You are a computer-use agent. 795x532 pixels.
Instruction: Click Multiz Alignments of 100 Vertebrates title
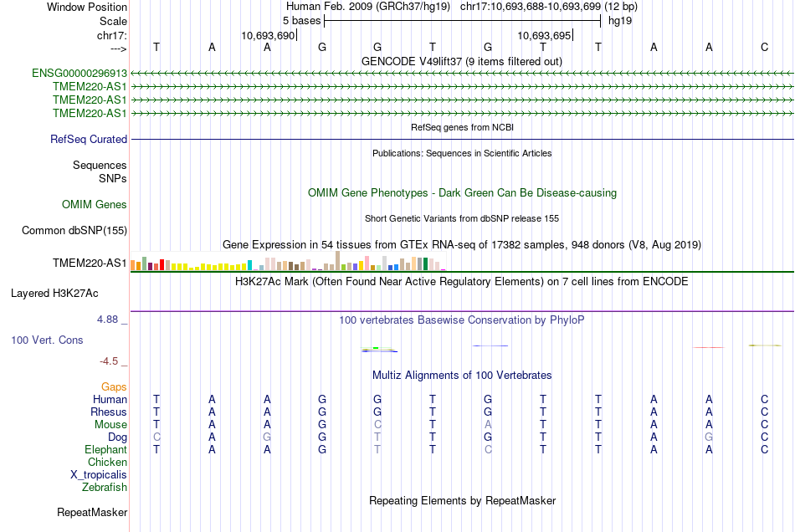462,376
